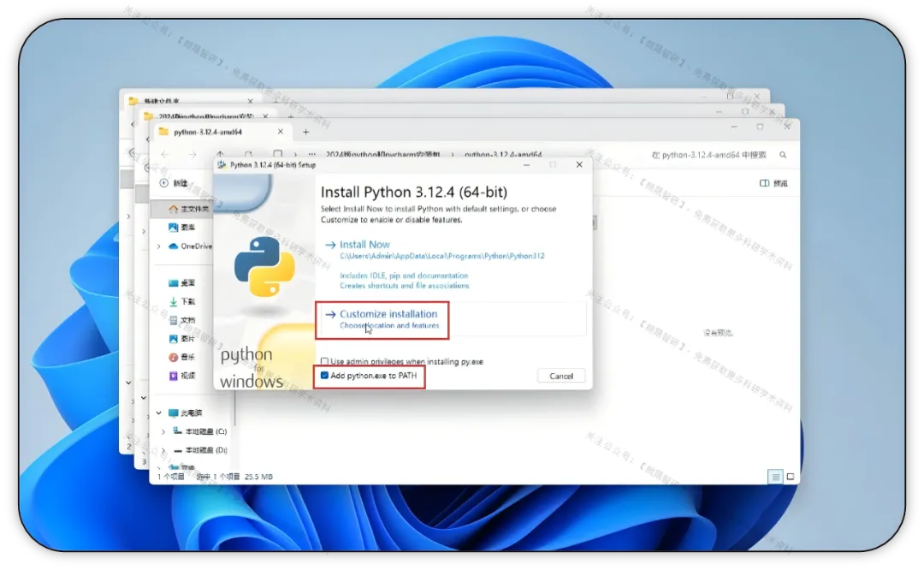Collapse 此电脑 (This PC) node
The width and height of the screenshot is (924, 570).
(158, 413)
